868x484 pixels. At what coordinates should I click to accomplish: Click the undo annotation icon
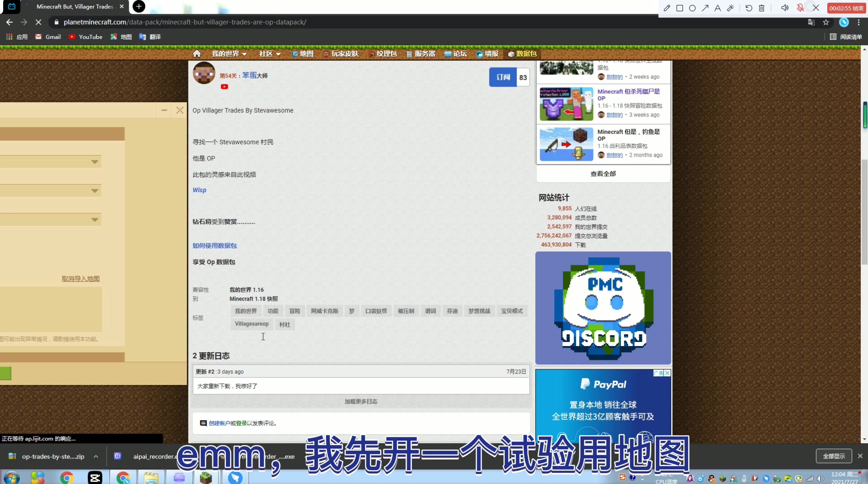pyautogui.click(x=748, y=8)
